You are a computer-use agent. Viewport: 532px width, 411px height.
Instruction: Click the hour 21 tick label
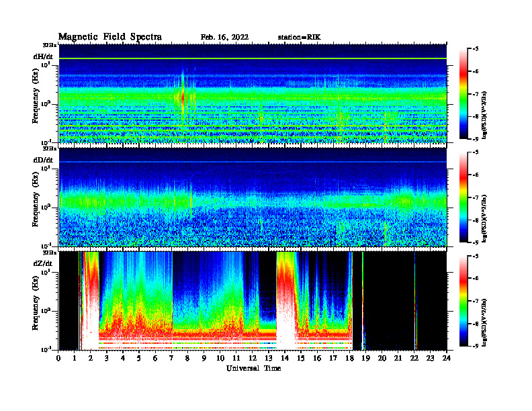click(398, 359)
